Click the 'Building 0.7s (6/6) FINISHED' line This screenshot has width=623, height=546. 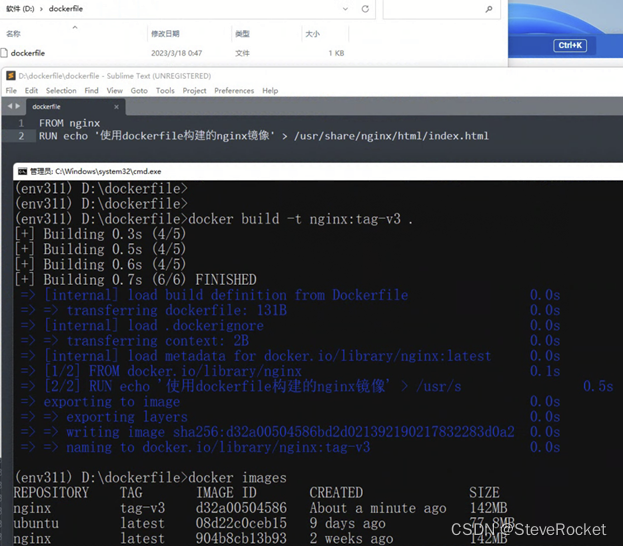(x=135, y=279)
